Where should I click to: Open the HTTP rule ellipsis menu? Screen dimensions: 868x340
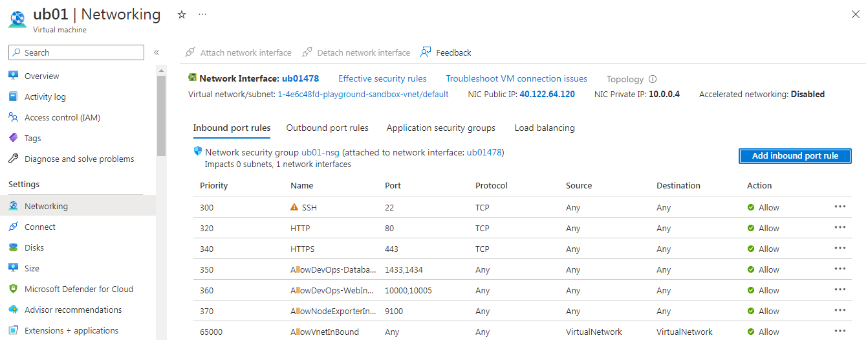tap(840, 227)
